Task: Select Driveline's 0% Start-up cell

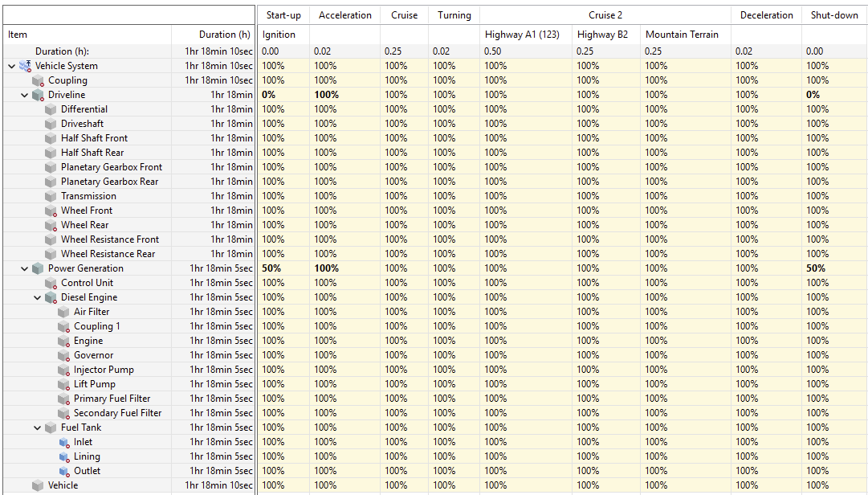Action: tap(283, 95)
